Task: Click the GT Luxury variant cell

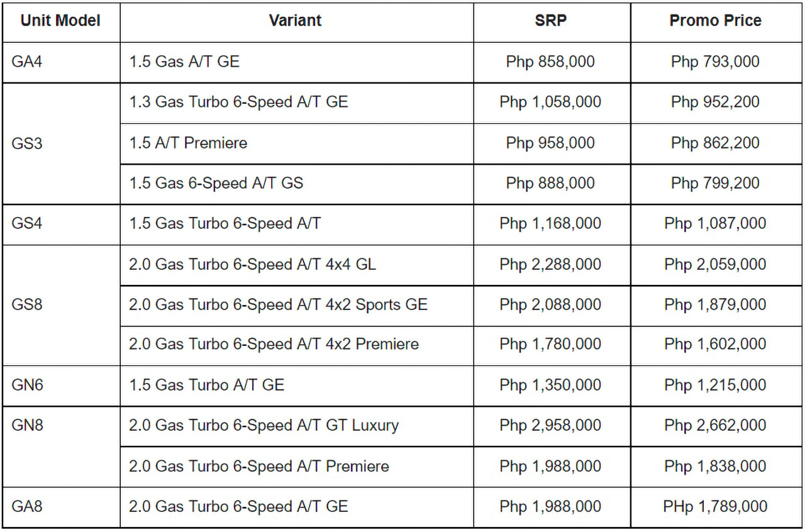Action: coord(264,426)
